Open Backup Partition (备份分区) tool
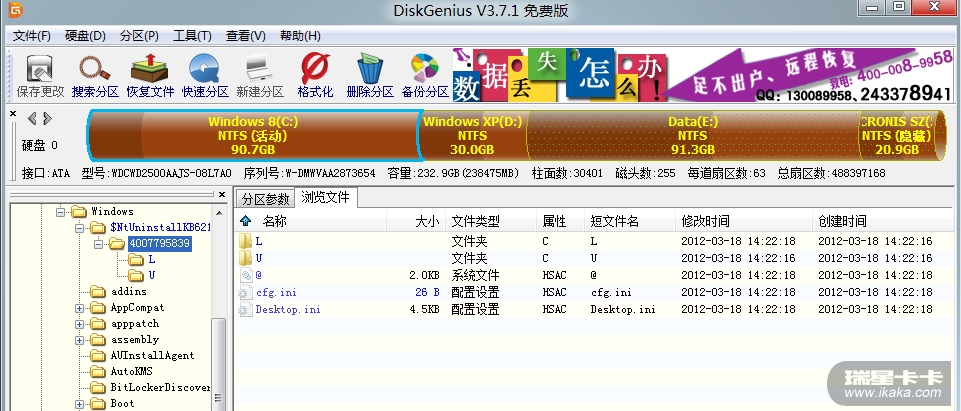This screenshot has width=961, height=411. coord(425,76)
